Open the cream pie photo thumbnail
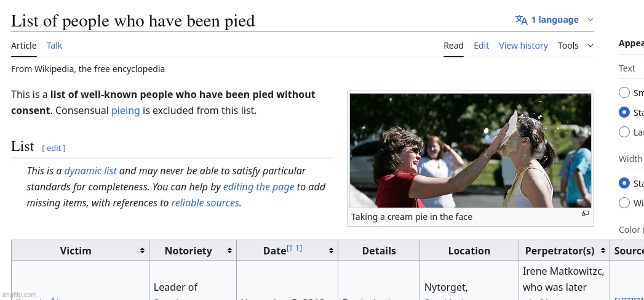Viewport: 644px width, 300px height. 471,150
